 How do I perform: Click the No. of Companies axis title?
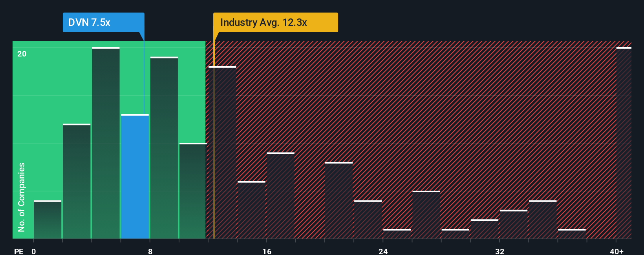[22, 197]
